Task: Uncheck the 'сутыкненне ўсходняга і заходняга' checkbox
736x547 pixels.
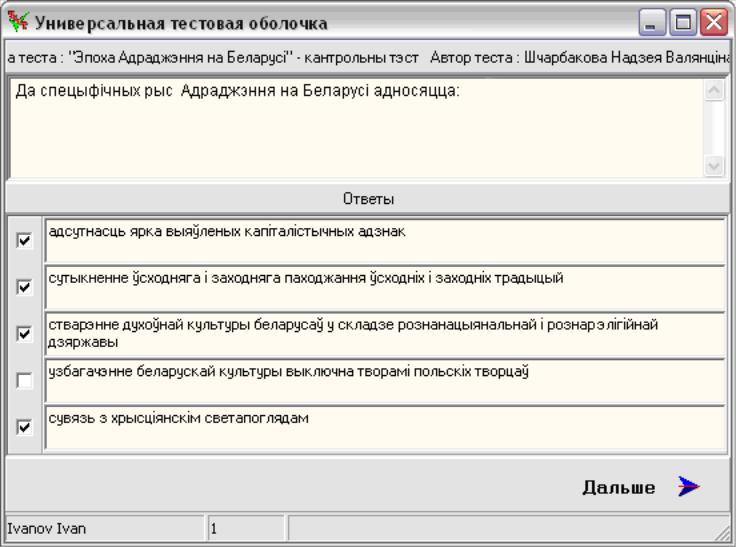Action: [24, 287]
